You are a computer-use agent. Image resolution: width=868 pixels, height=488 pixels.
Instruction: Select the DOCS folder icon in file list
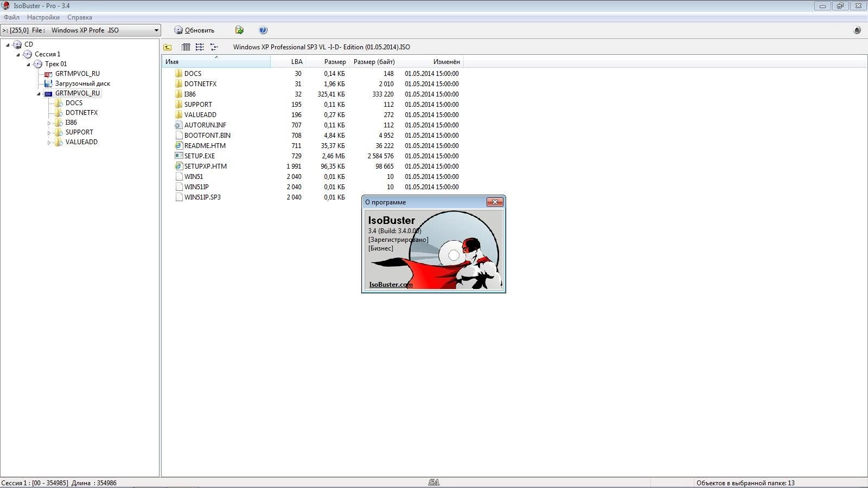click(x=179, y=73)
